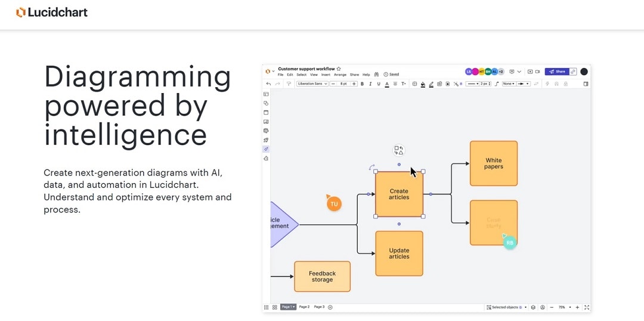644x321 pixels.
Task: Open the dark profile avatar
Action: click(x=584, y=72)
